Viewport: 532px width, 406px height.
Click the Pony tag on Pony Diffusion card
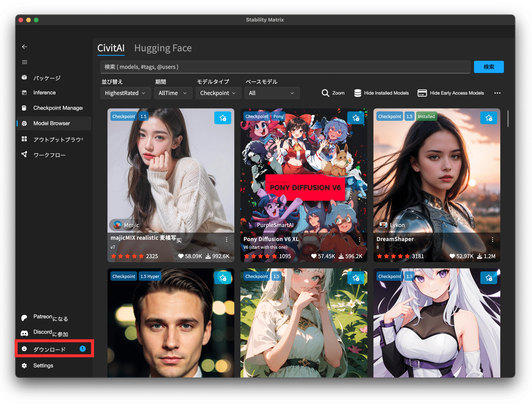point(278,116)
